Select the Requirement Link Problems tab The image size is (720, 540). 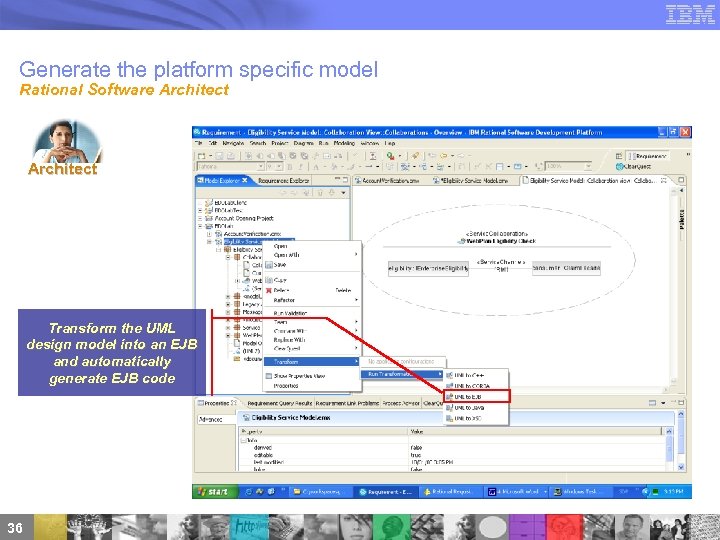pos(347,403)
